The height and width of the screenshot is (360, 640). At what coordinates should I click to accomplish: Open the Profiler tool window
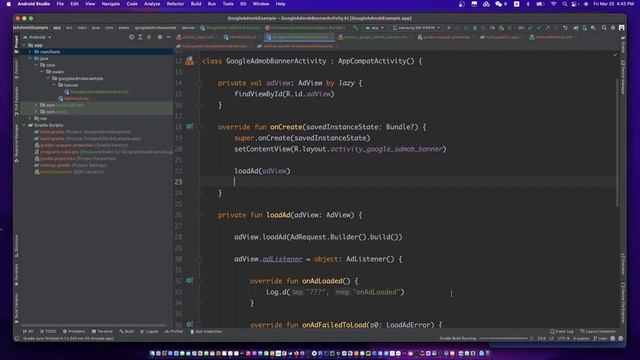pos(173,331)
